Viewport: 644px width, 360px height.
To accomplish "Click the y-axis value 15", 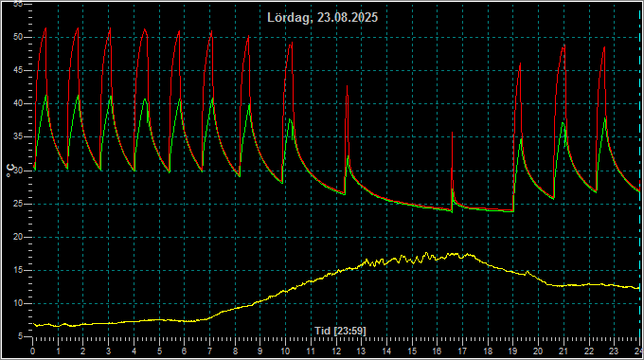I will (x=18, y=270).
